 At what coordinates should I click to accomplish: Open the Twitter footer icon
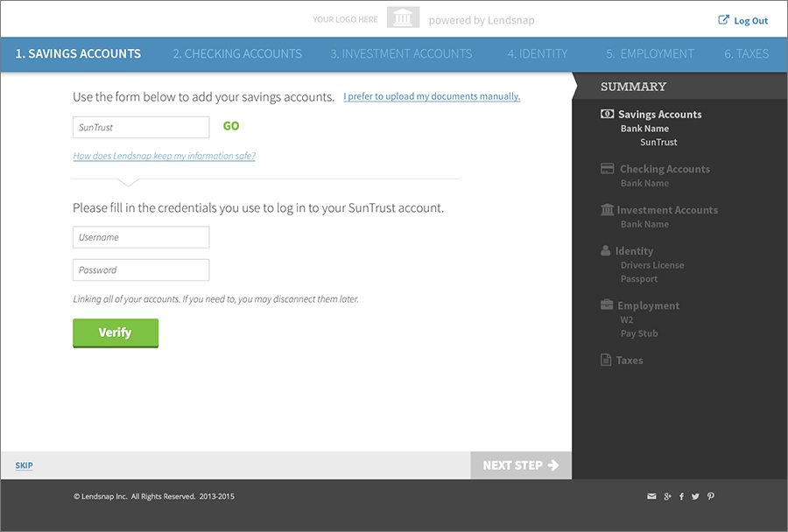[x=695, y=496]
